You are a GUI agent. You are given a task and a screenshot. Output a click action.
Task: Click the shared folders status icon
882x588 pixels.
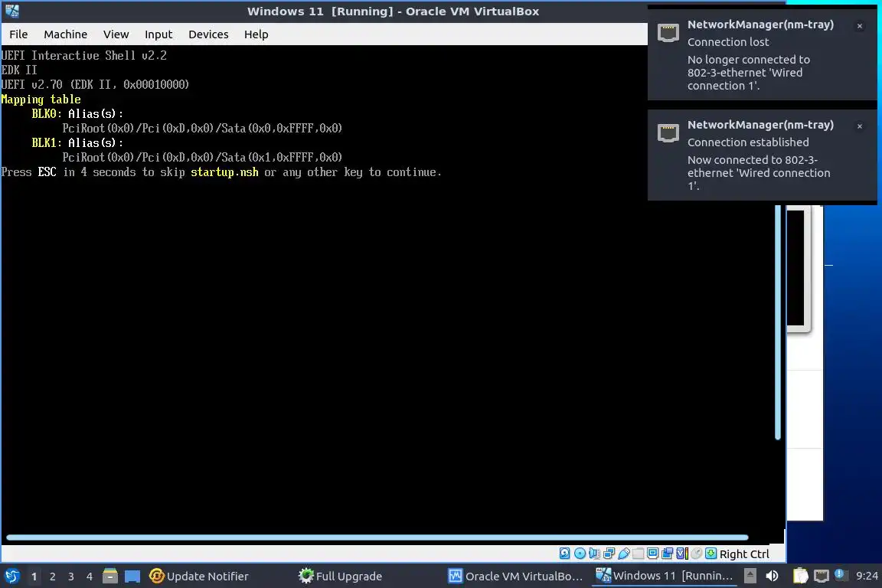tap(639, 553)
